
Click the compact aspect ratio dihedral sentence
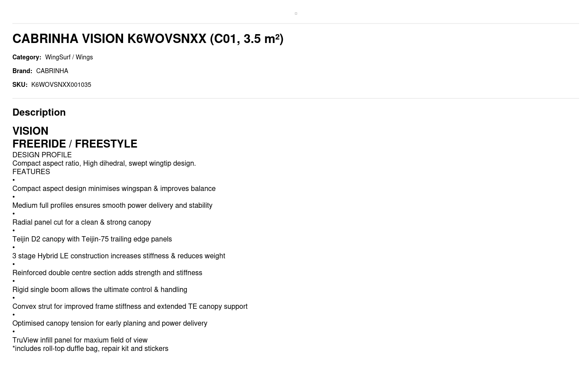click(x=104, y=164)
